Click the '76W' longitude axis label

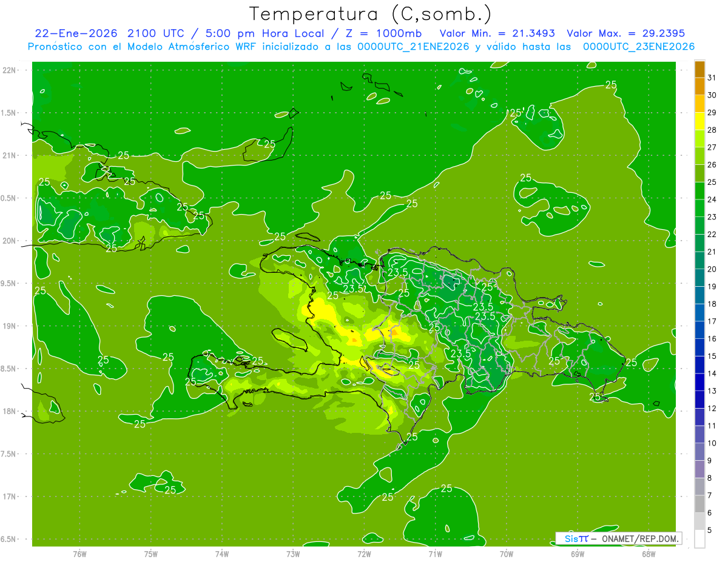click(79, 554)
